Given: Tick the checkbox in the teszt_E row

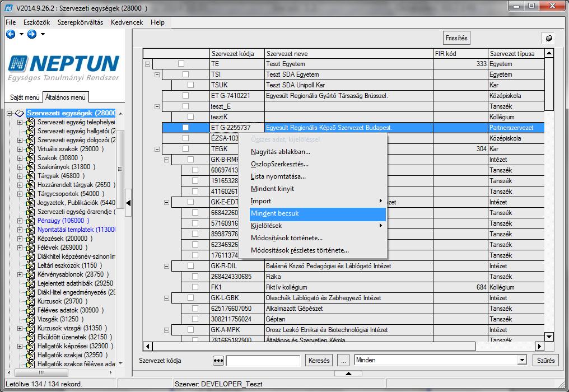Looking at the screenshot, I should [x=186, y=106].
